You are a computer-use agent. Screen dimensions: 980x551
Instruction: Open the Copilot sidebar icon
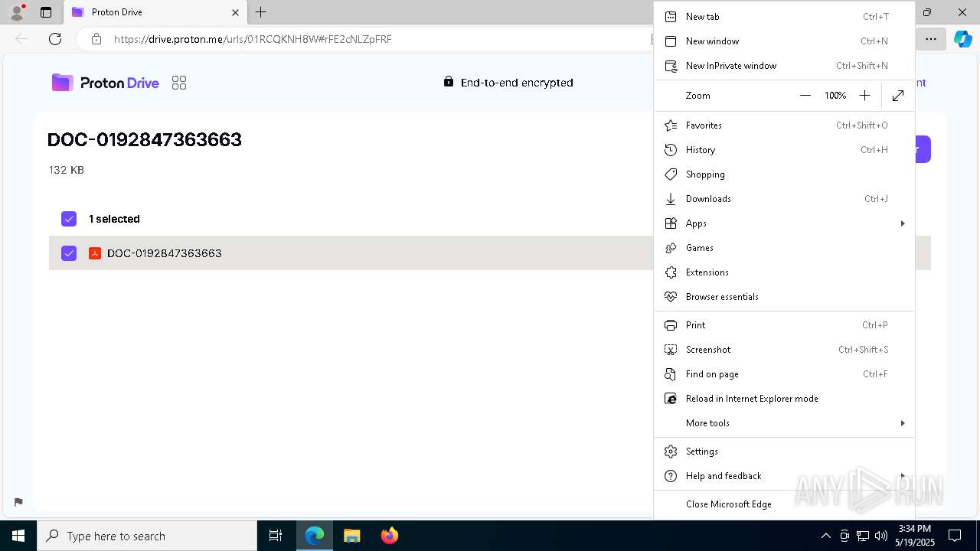point(962,39)
